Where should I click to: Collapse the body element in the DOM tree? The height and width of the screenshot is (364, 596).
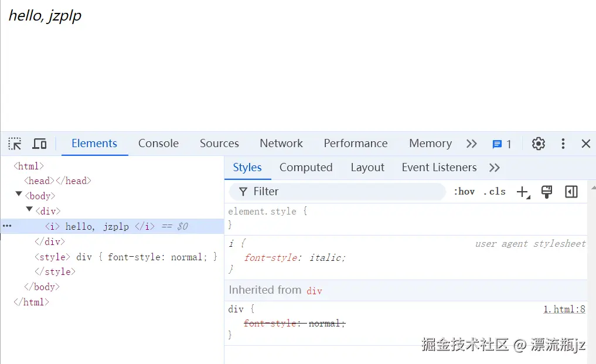point(18,195)
